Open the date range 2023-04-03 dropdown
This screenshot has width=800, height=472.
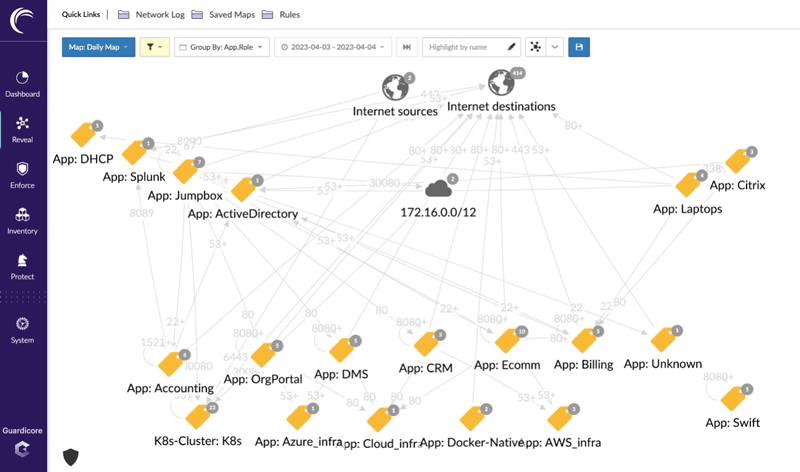click(x=333, y=47)
